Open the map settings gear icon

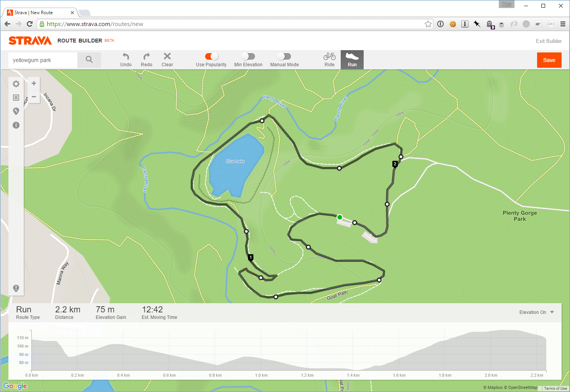pyautogui.click(x=16, y=83)
